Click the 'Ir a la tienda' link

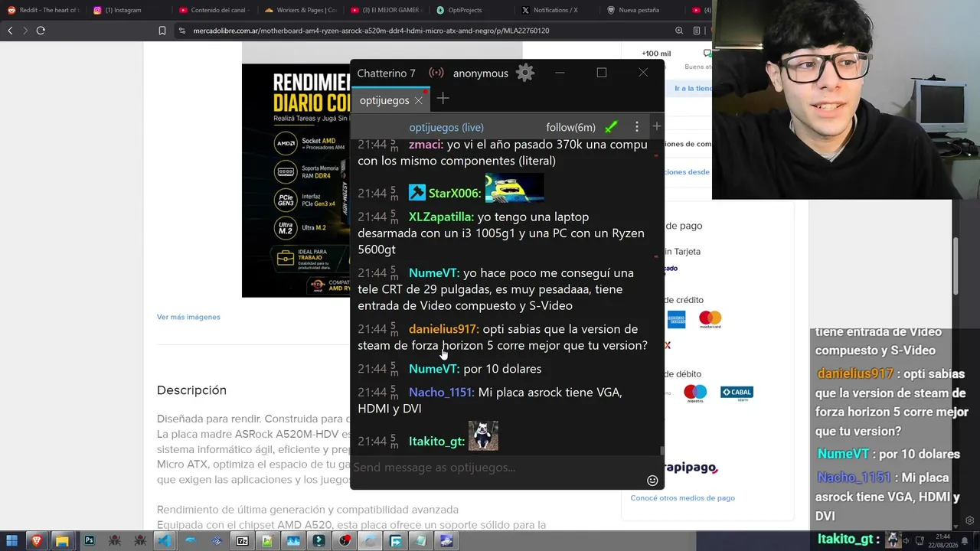693,89
